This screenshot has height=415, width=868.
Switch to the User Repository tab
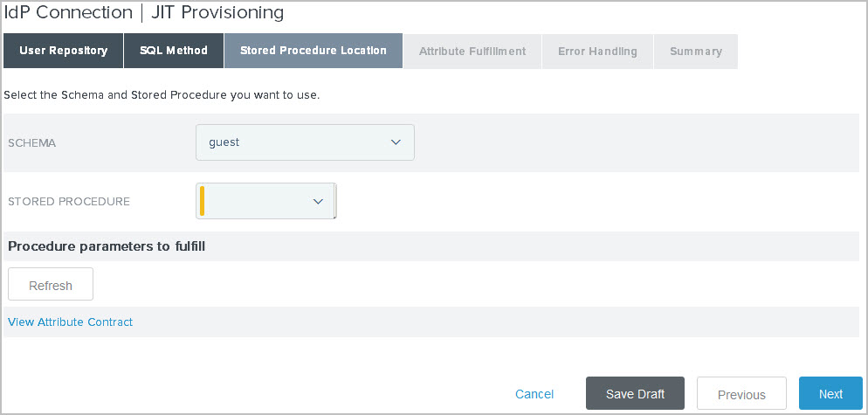pyautogui.click(x=63, y=51)
